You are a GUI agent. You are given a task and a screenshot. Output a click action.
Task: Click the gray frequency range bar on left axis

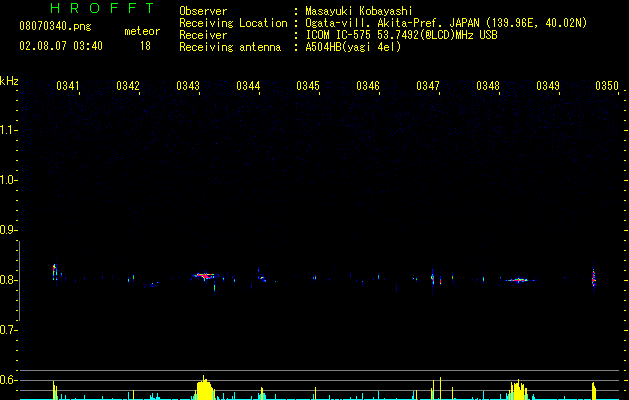click(19, 281)
